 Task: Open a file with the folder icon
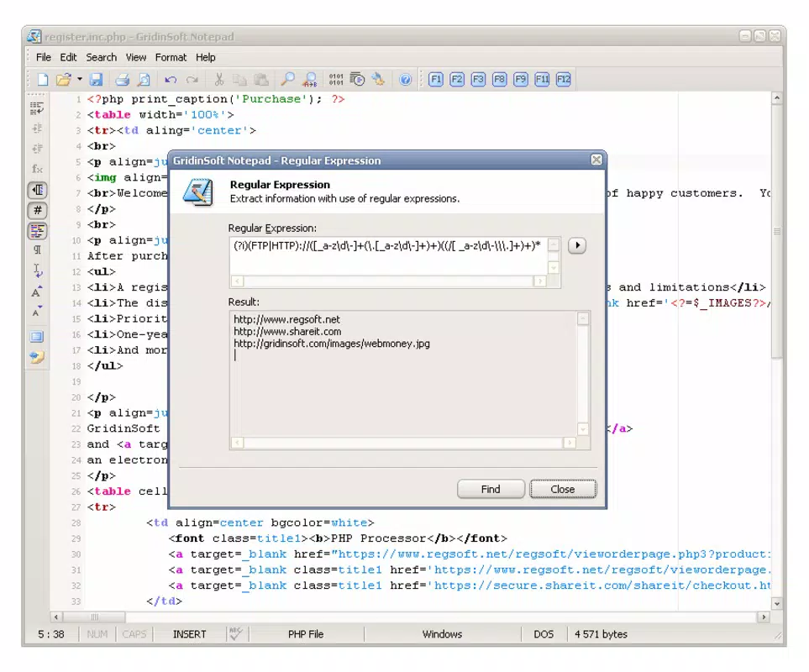pyautogui.click(x=64, y=80)
